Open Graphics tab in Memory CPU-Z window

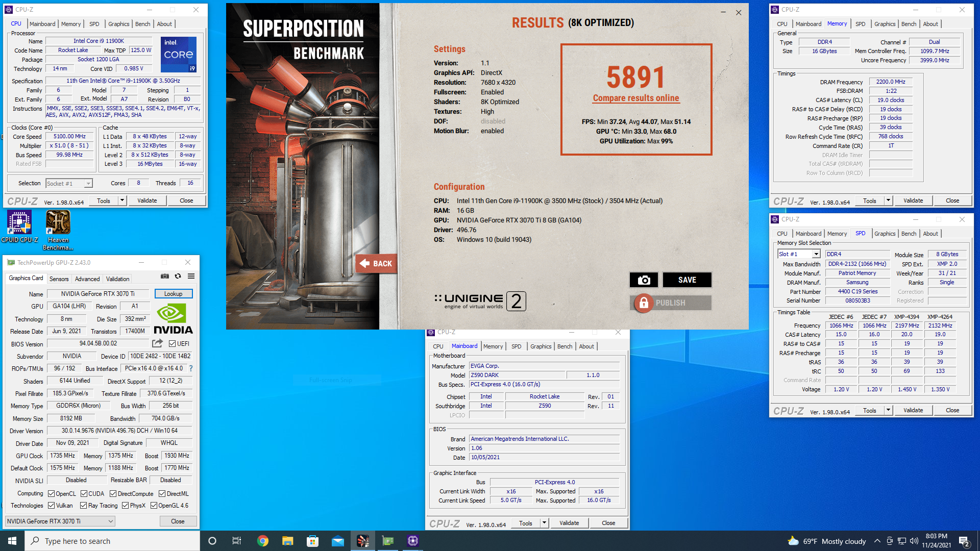tap(885, 24)
